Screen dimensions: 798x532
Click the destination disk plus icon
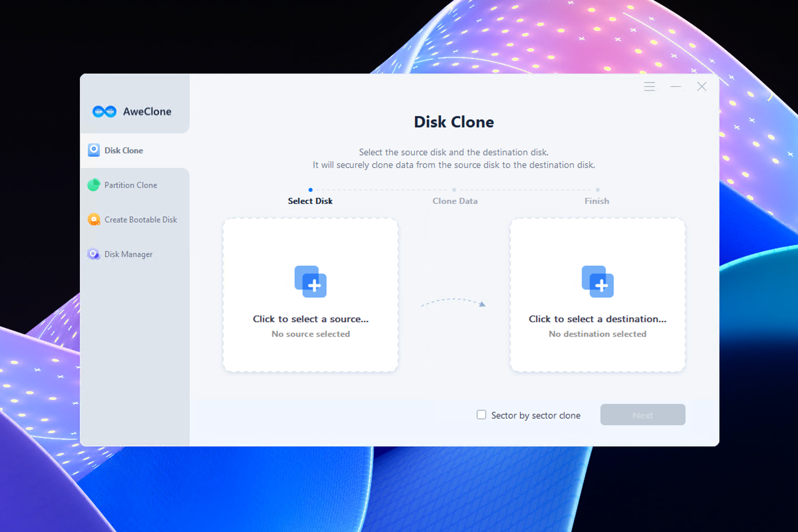tap(597, 281)
